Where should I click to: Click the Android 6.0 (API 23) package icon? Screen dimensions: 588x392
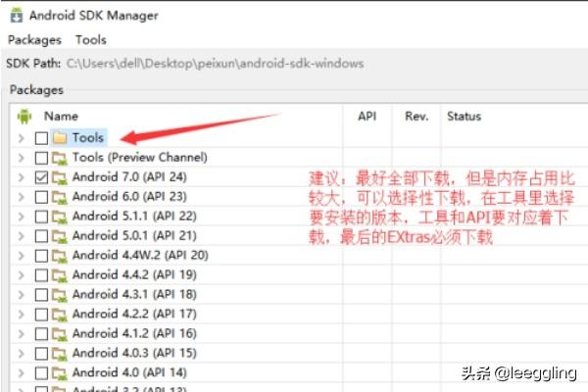click(x=60, y=197)
